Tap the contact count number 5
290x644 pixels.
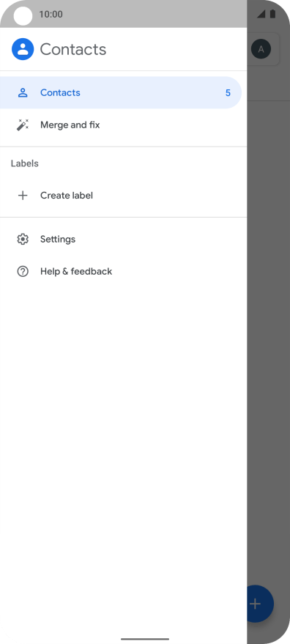[228, 93]
